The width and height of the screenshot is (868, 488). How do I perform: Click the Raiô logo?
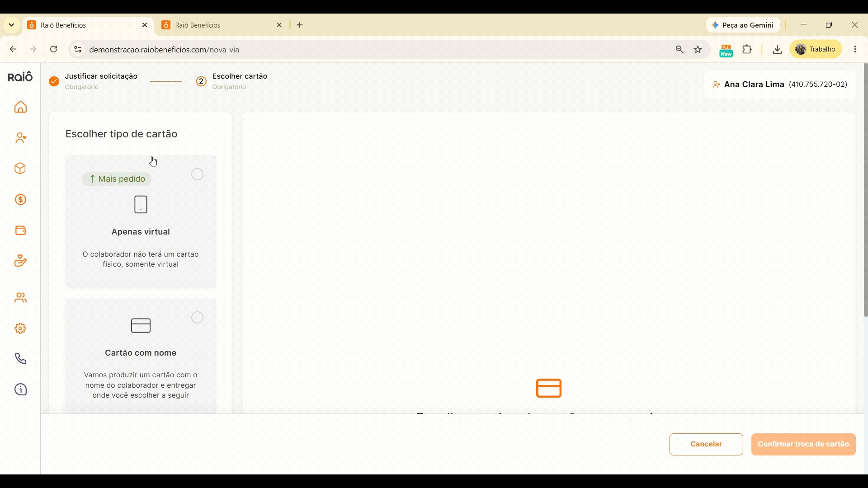pos(21,77)
